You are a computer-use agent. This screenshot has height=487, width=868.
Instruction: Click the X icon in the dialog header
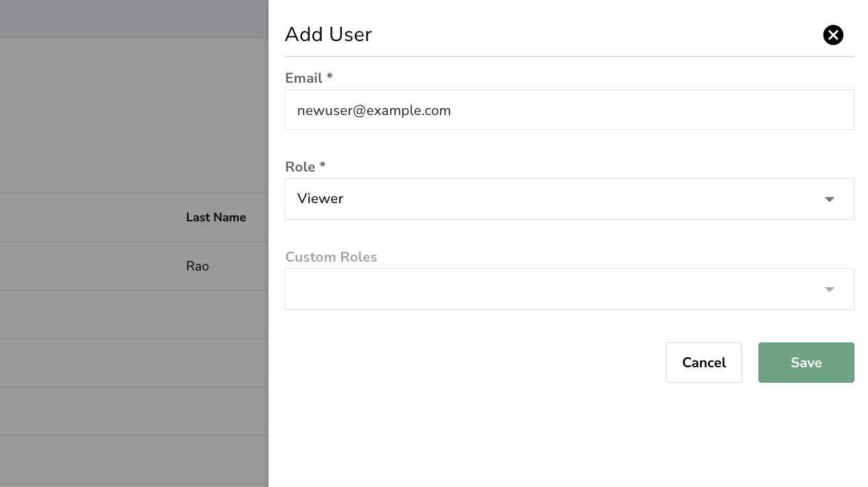coord(833,35)
